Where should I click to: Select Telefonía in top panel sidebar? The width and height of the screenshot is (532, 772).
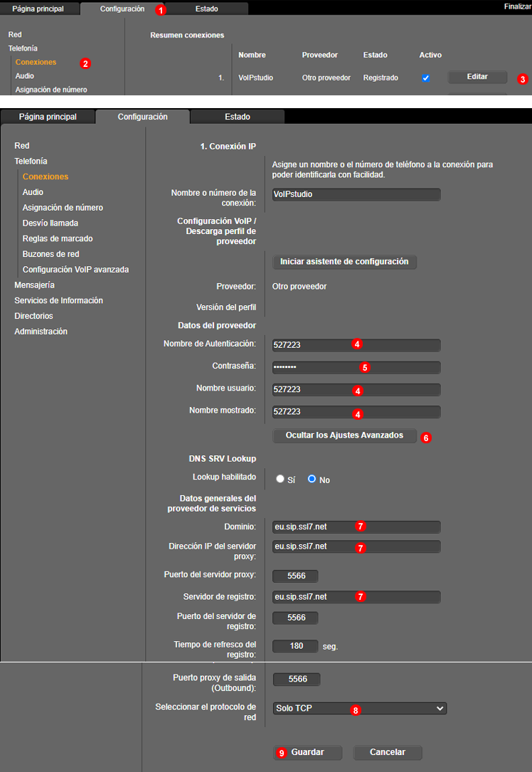coord(23,48)
